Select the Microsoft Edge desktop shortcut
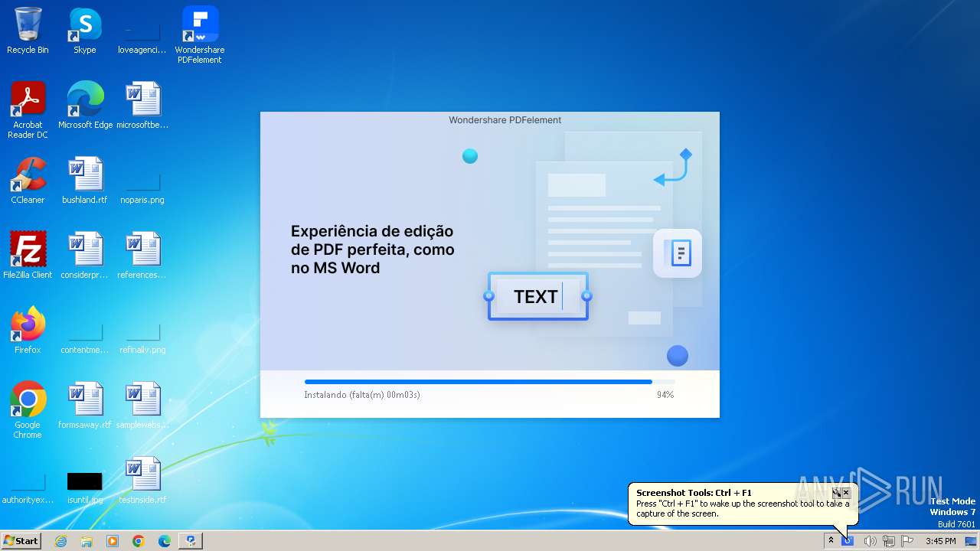The image size is (980, 551). (85, 105)
